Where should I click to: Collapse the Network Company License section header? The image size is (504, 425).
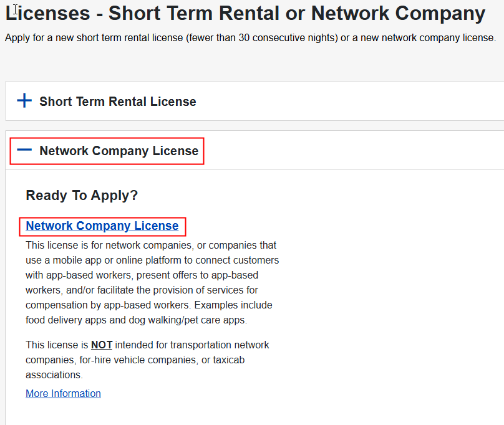[x=119, y=151]
